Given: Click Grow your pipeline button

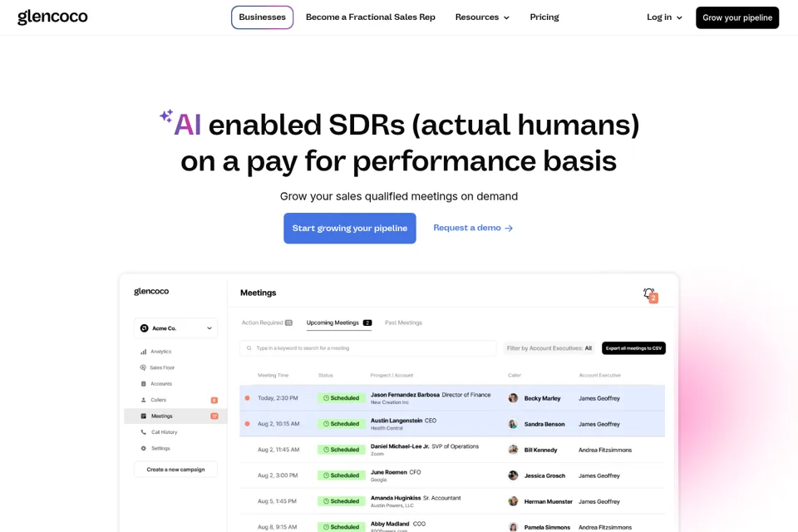Looking at the screenshot, I should click(737, 17).
